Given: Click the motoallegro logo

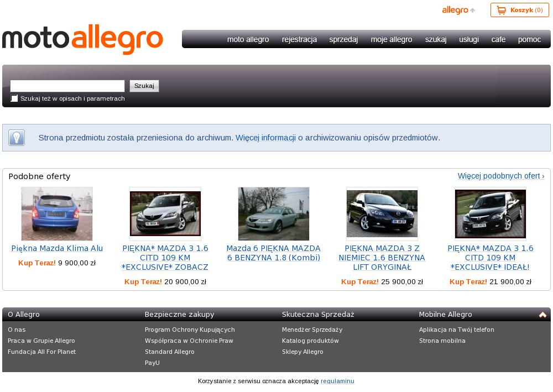Looking at the screenshot, I should [82, 39].
